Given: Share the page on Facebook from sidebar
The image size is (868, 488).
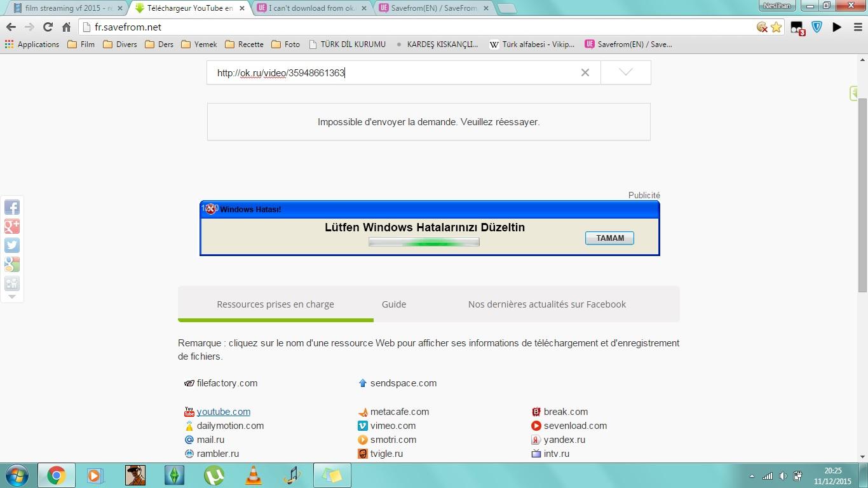Looking at the screenshot, I should point(12,207).
